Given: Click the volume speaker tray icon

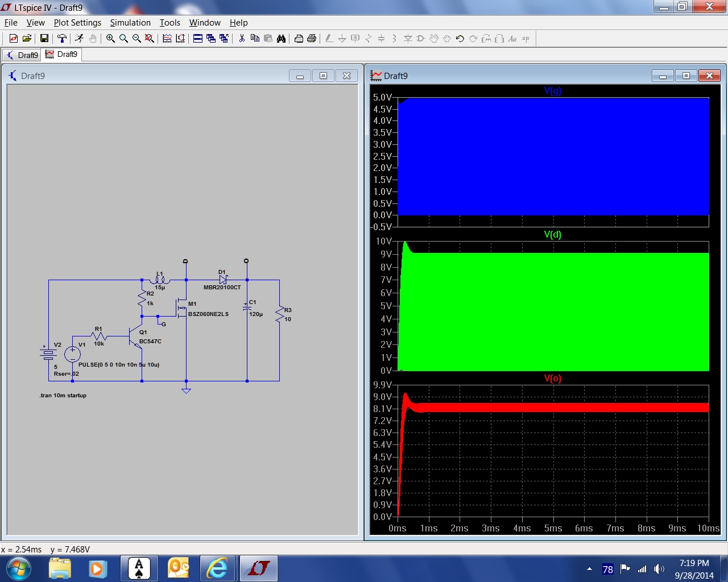Looking at the screenshot, I should tap(659, 569).
